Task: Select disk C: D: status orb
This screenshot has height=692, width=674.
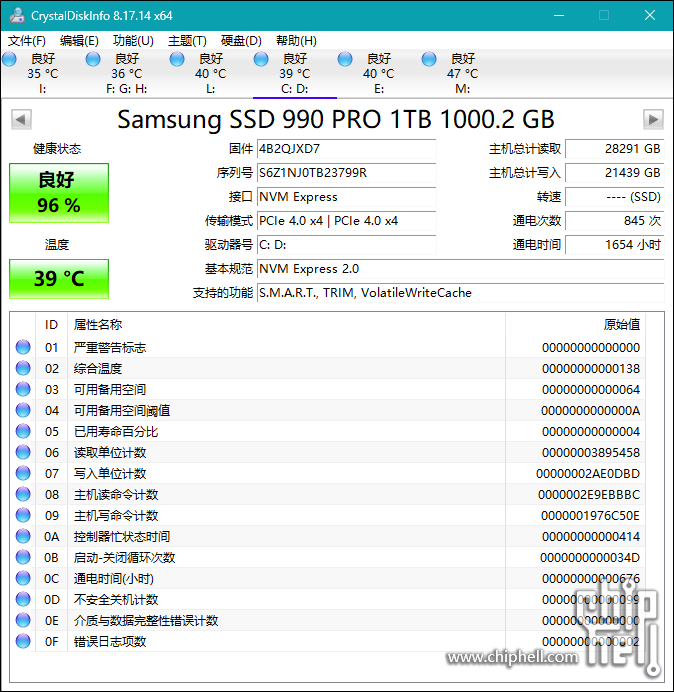Action: (x=261, y=59)
